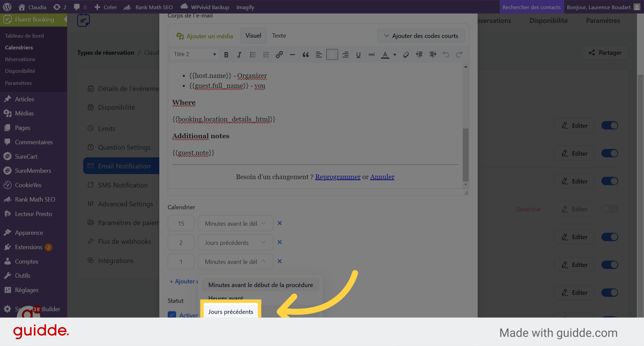Open WordPress logo menu in admin bar

(x=7, y=7)
